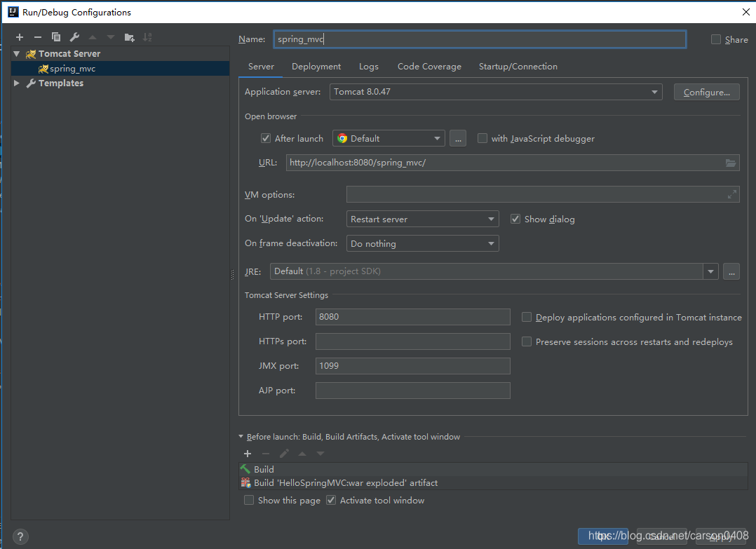Select the Build before-launch task
The image size is (756, 549).
pos(493,470)
